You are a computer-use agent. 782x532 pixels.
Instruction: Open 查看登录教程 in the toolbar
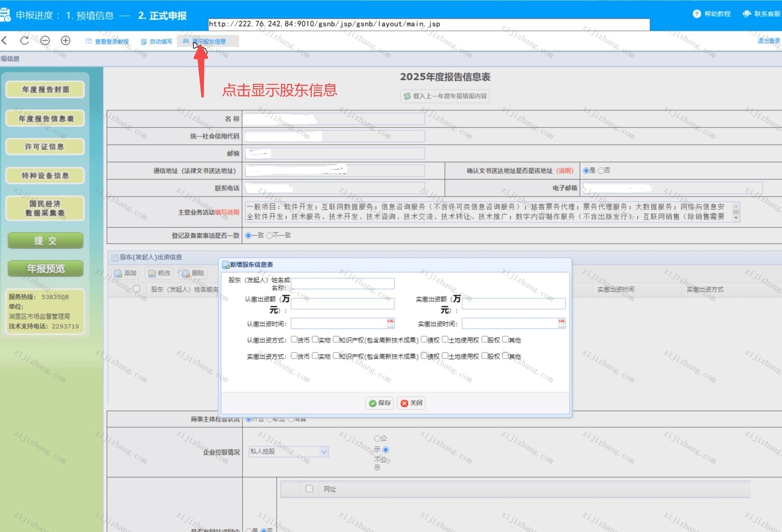pyautogui.click(x=107, y=41)
